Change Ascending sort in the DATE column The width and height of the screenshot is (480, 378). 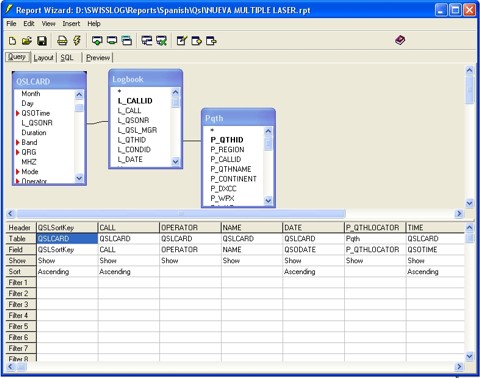(x=313, y=272)
